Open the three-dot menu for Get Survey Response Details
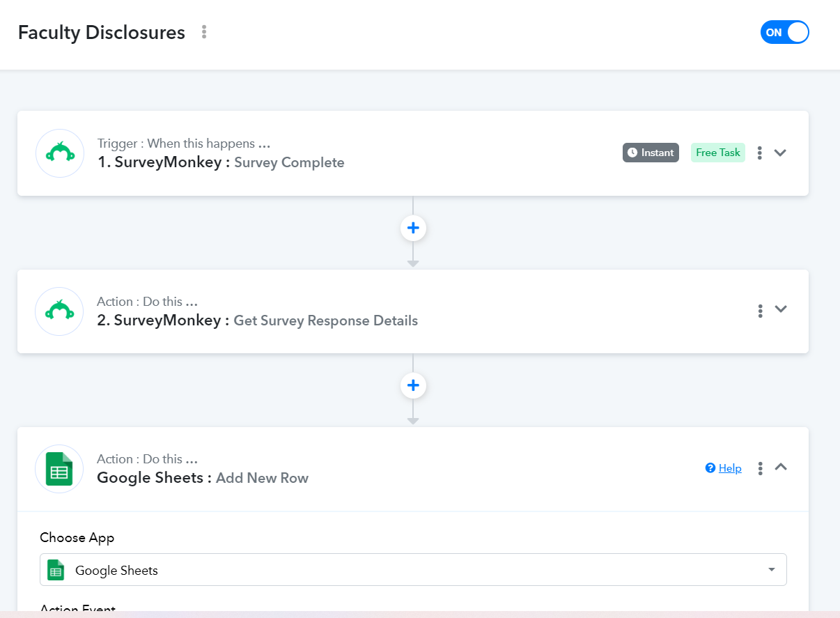This screenshot has height=618, width=840. pos(760,311)
